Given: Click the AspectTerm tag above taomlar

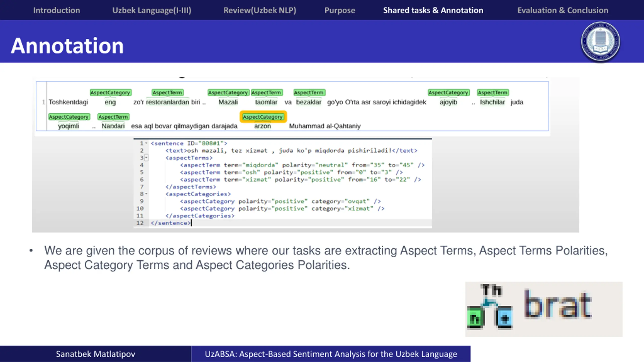Looking at the screenshot, I should (x=266, y=93).
